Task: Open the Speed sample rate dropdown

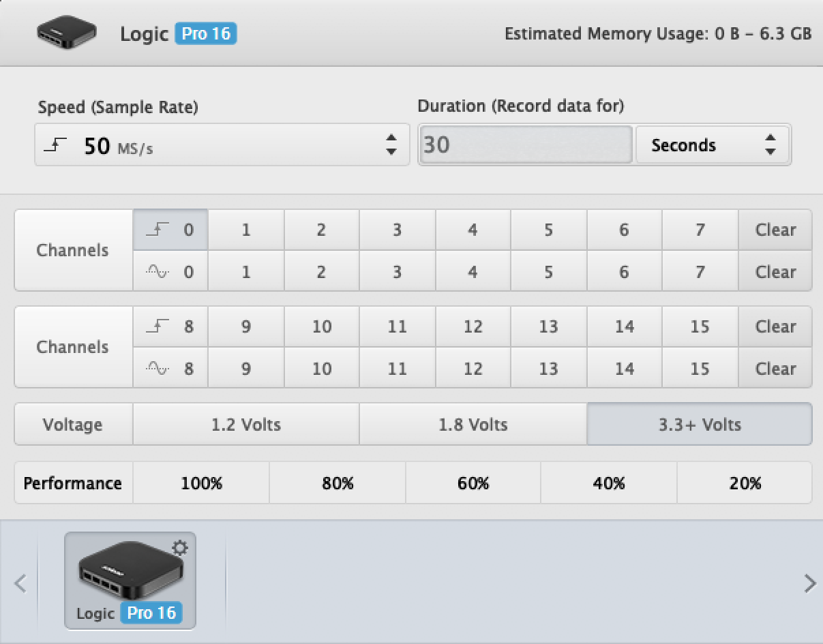Action: [222, 144]
